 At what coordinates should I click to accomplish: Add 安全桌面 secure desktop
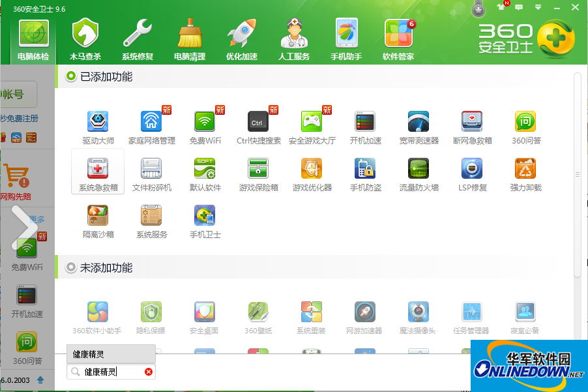coord(205,318)
